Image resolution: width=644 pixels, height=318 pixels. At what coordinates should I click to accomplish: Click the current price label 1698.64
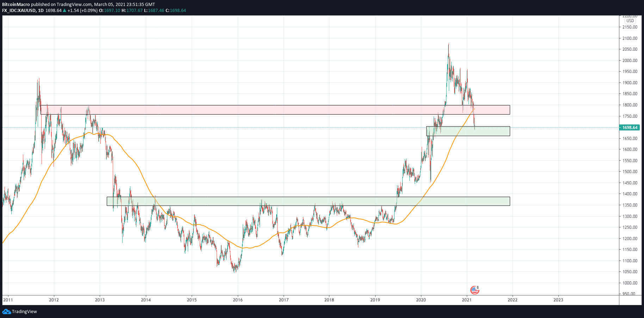click(x=630, y=128)
